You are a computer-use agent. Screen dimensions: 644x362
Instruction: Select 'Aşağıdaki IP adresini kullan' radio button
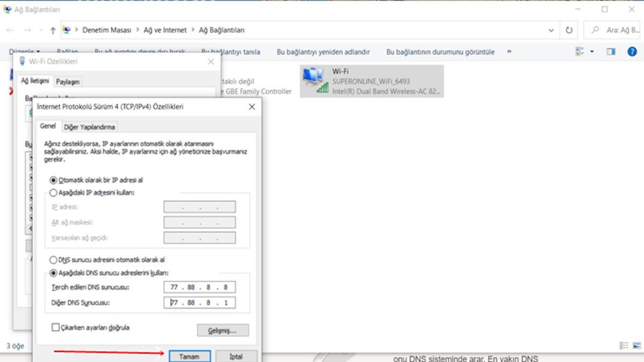pos(53,193)
